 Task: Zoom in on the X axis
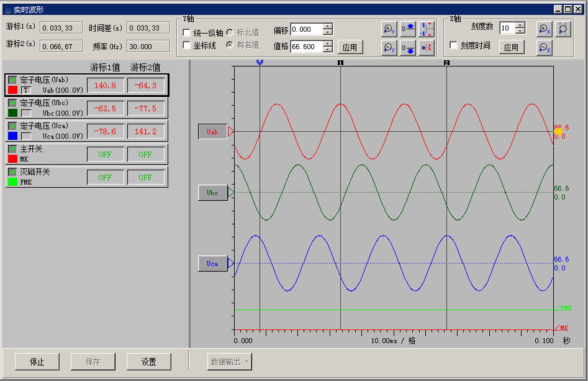point(544,29)
